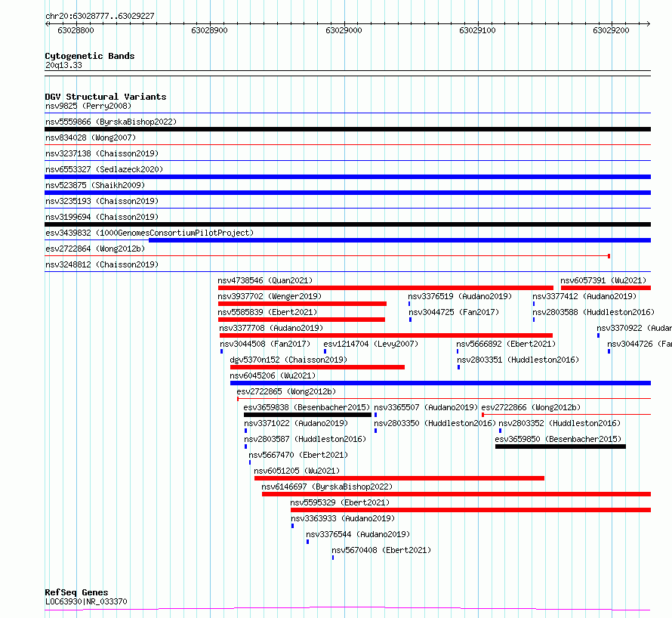The height and width of the screenshot is (618, 672).
Task: Click nsv6045206 (Wu2021) label
Action: [x=273, y=375]
